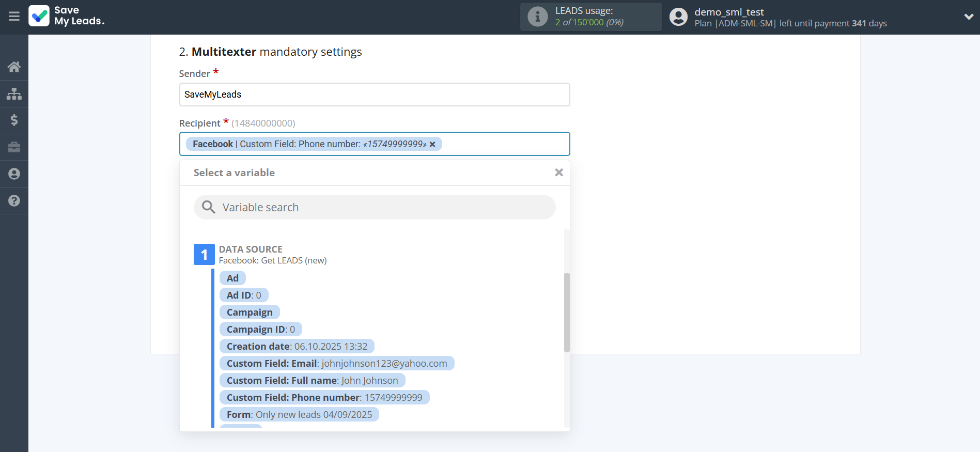This screenshot has width=980, height=452.
Task: Open the briefcase icon in sidebar
Action: coord(14,147)
